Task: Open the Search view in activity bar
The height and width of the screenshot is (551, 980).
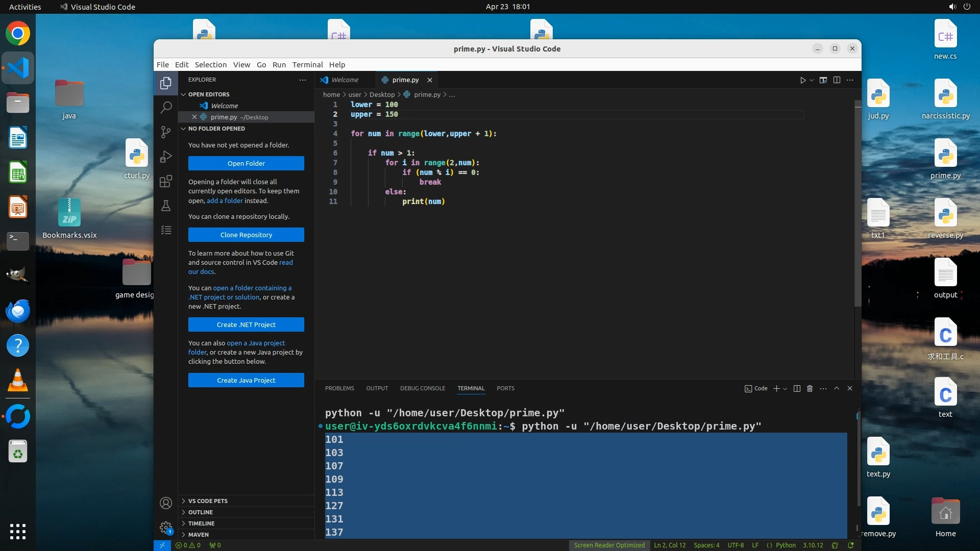Action: 166,108
